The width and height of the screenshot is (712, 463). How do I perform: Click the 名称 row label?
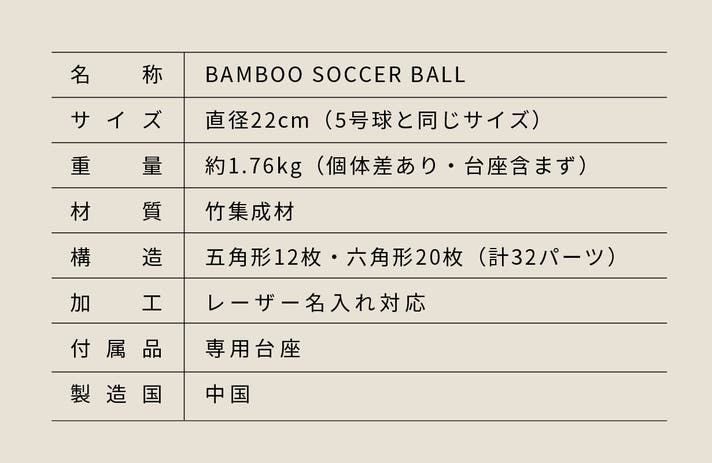tap(116, 74)
